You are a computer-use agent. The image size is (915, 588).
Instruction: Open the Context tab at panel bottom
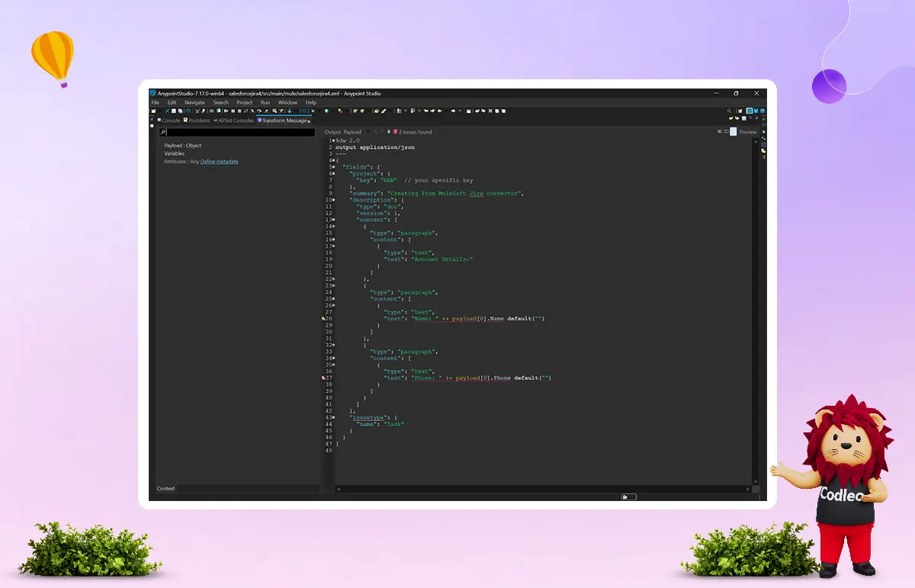click(x=165, y=488)
